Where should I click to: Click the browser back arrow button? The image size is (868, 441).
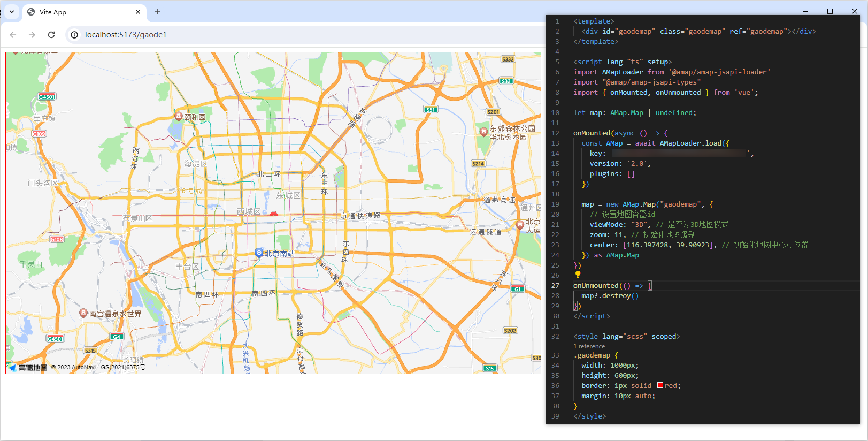[13, 35]
